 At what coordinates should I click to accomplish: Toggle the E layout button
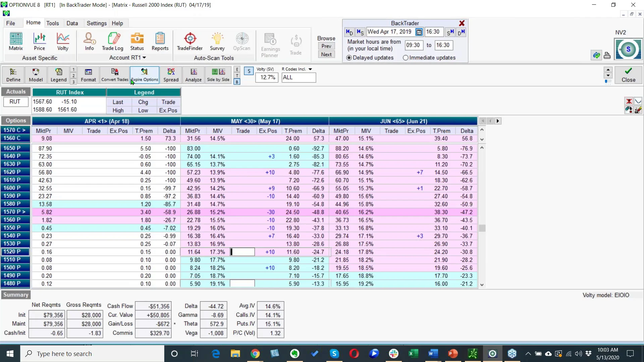click(x=237, y=69)
